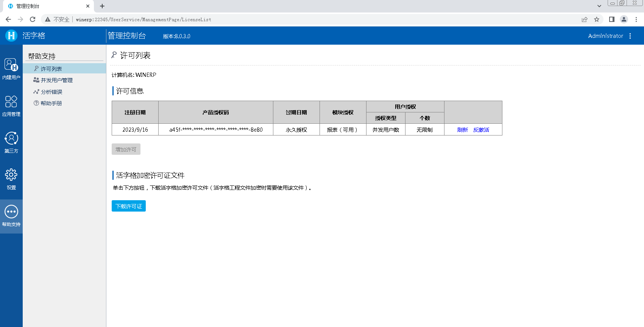Click the 产品授权码 column header
Screen dimensions: 644x327
click(216, 112)
